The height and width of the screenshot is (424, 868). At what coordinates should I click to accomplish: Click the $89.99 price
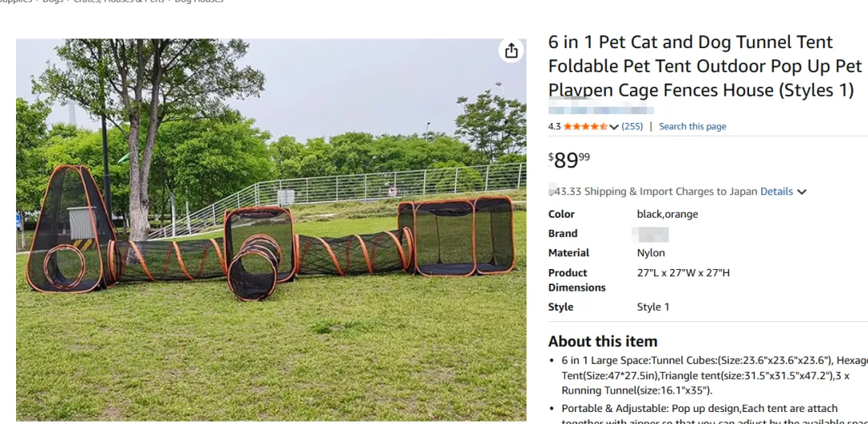pos(569,159)
